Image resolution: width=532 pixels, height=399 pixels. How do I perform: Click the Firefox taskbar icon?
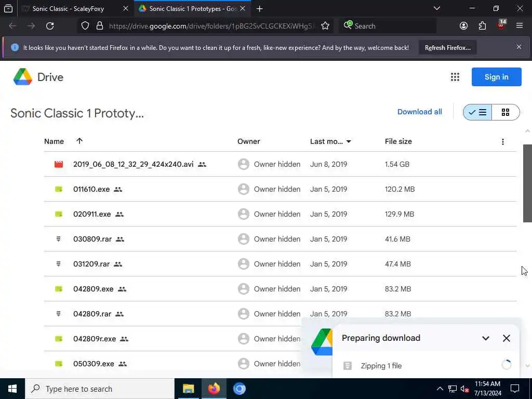pos(214,389)
